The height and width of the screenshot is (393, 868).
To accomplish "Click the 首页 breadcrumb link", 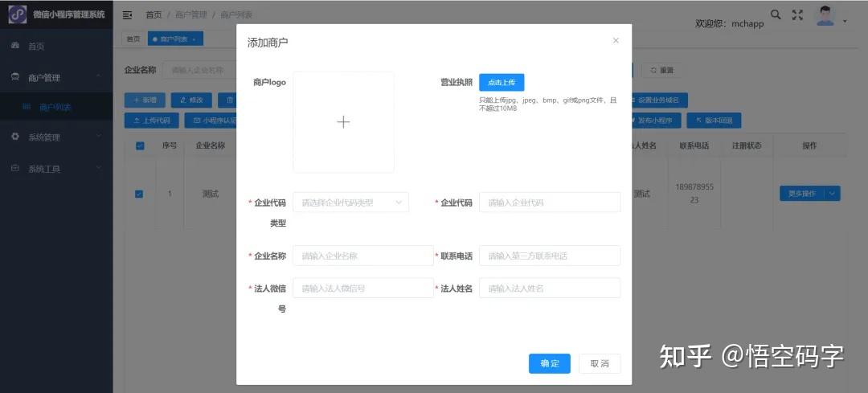I will coord(154,15).
